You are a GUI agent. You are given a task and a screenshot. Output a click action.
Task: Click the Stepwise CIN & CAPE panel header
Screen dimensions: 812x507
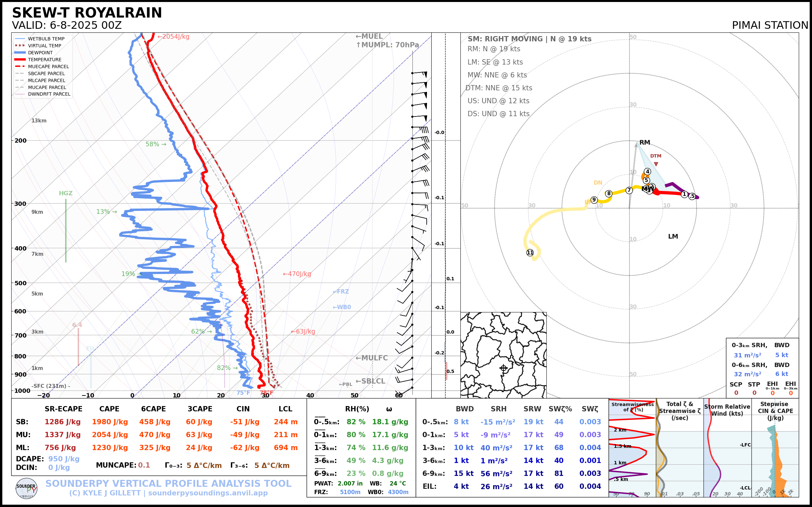pyautogui.click(x=776, y=411)
